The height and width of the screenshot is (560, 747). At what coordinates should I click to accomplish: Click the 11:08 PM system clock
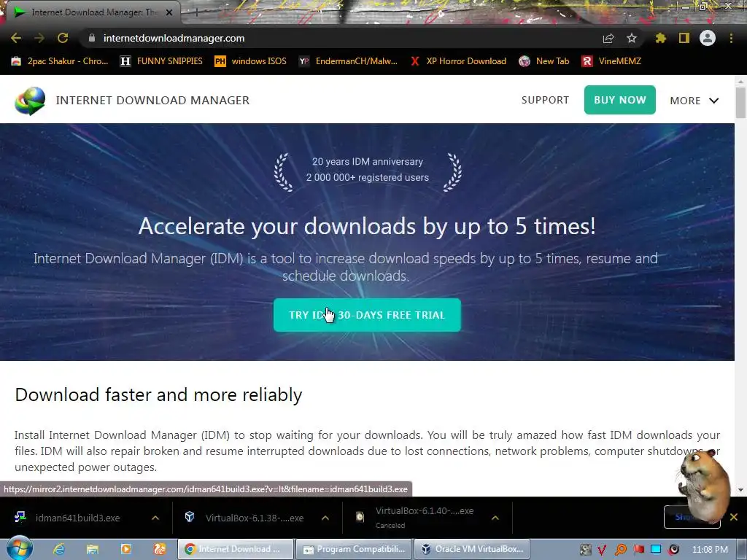coord(710,550)
